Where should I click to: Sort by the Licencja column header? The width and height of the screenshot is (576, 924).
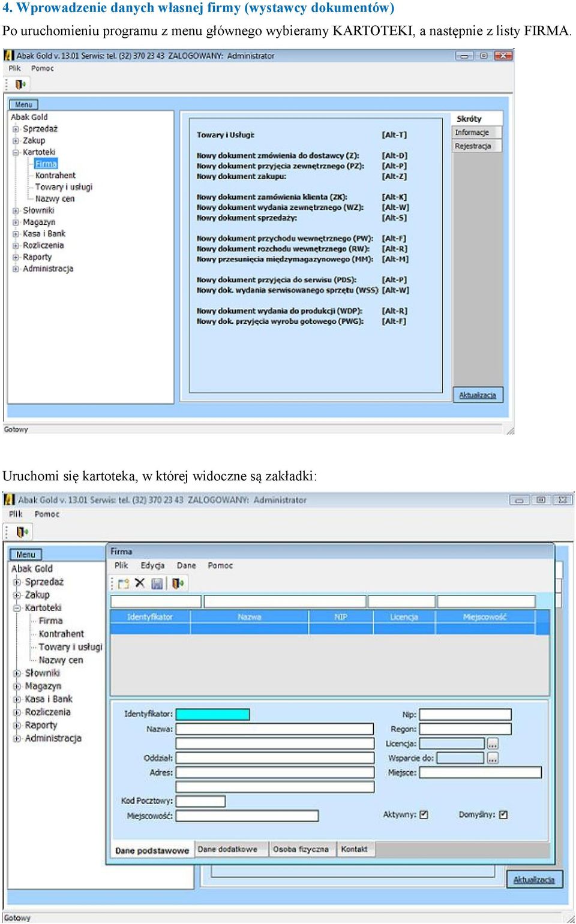point(404,617)
